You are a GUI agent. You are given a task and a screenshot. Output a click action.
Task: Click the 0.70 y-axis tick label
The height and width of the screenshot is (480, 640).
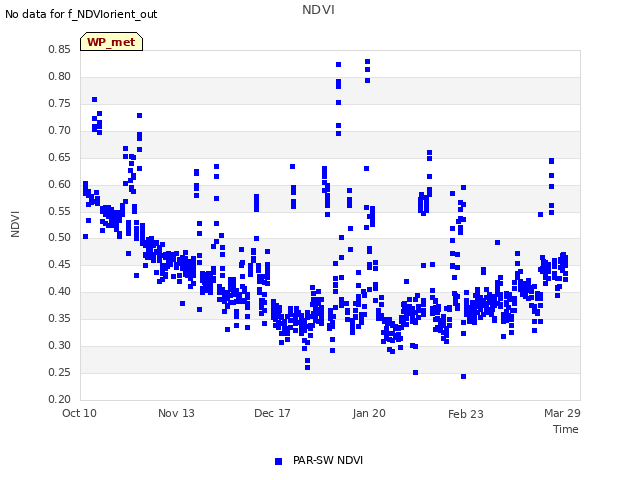(60, 130)
